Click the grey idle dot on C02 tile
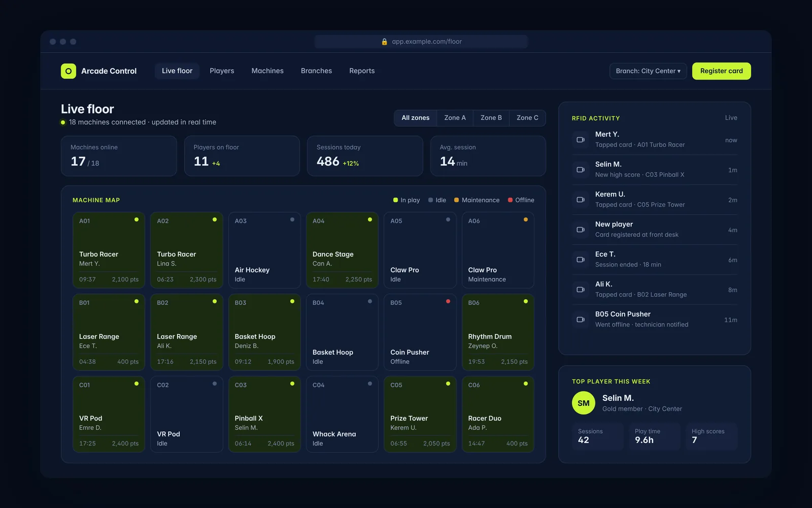Screen dimensions: 812x508 [215, 384]
